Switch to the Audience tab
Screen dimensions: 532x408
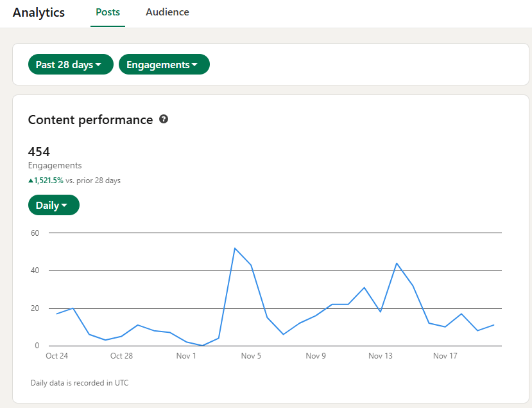pyautogui.click(x=167, y=12)
